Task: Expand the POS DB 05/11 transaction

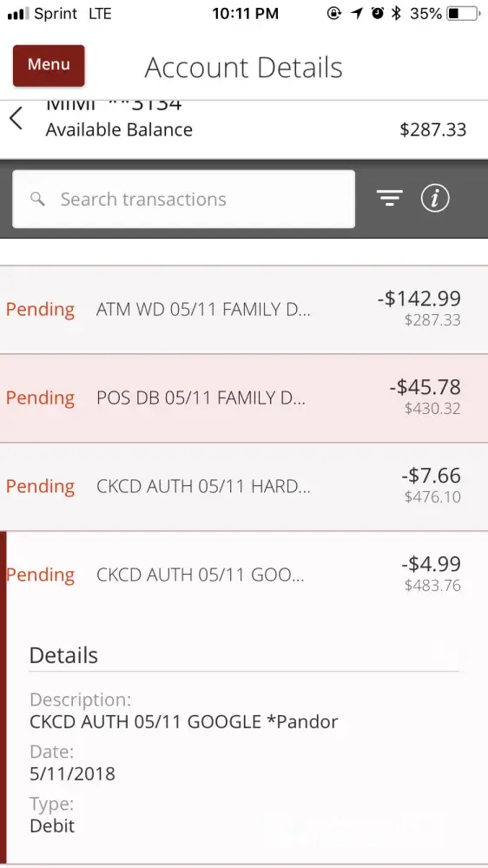Action: pyautogui.click(x=244, y=398)
